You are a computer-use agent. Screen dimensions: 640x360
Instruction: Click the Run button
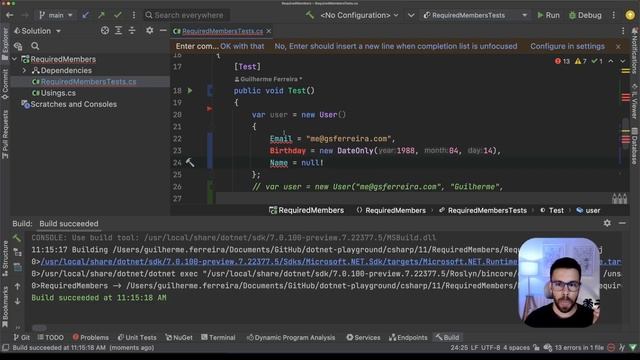[x=548, y=15]
